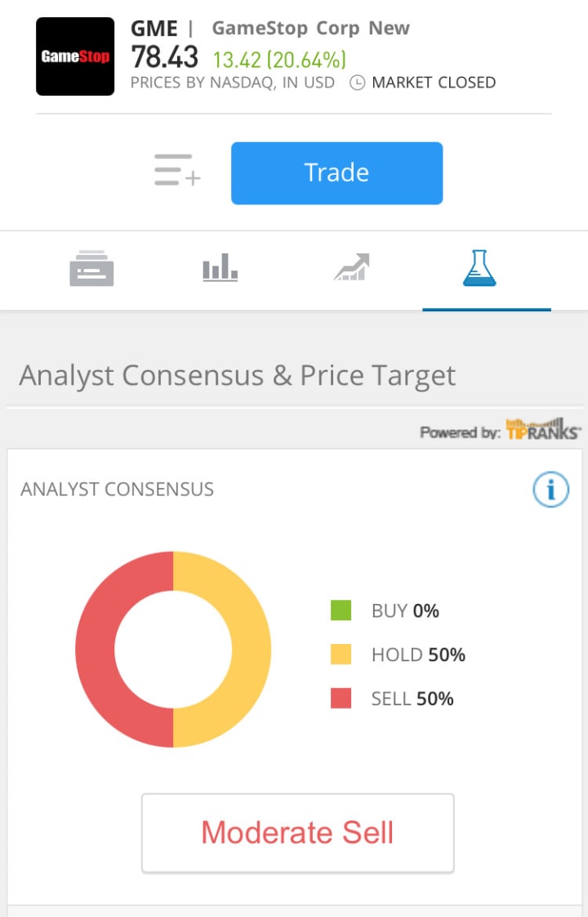Click the red sell half of donut chart
The width and height of the screenshot is (588, 917).
pyautogui.click(x=95, y=650)
